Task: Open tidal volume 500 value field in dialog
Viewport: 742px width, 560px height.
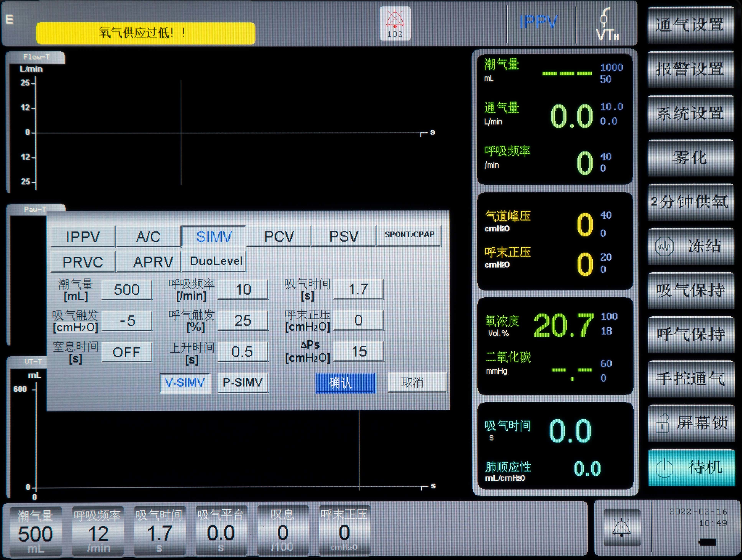Action: 126,290
